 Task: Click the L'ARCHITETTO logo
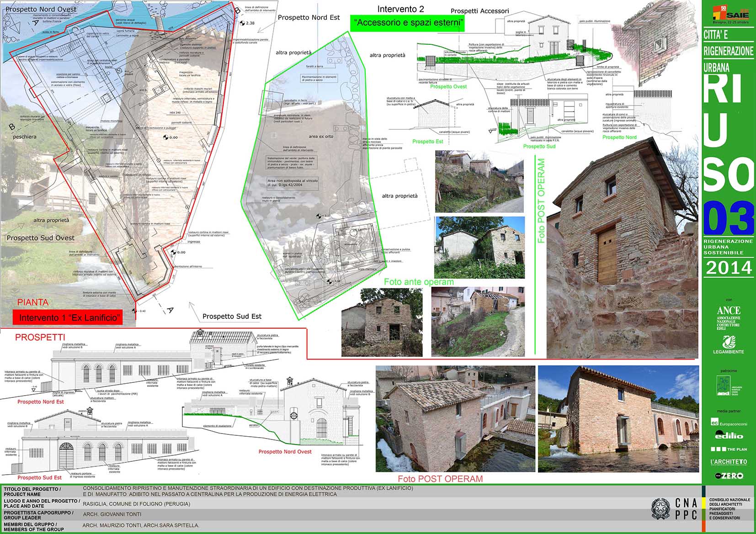[729, 462]
